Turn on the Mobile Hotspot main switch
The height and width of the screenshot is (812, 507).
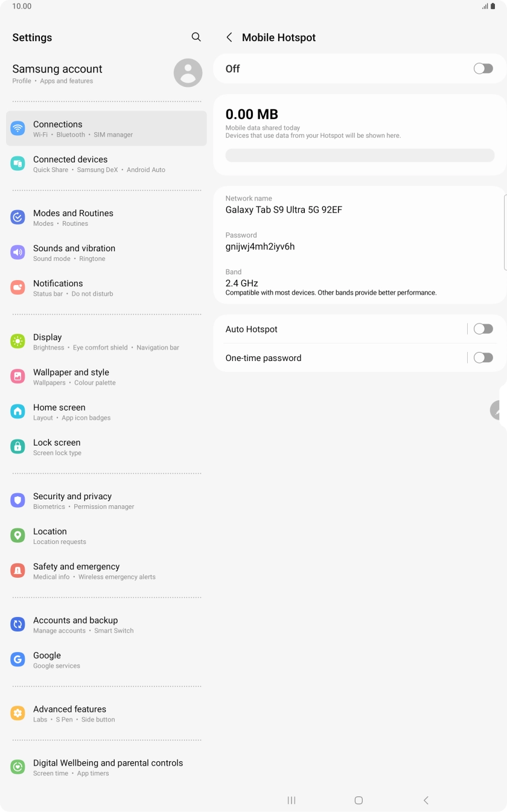[x=483, y=69]
